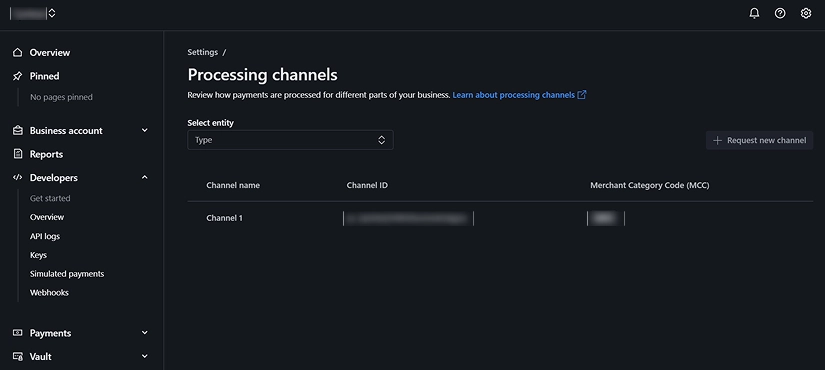This screenshot has width=825, height=370.
Task: Click the blurred MCC value for Channel 1
Action: click(x=606, y=218)
